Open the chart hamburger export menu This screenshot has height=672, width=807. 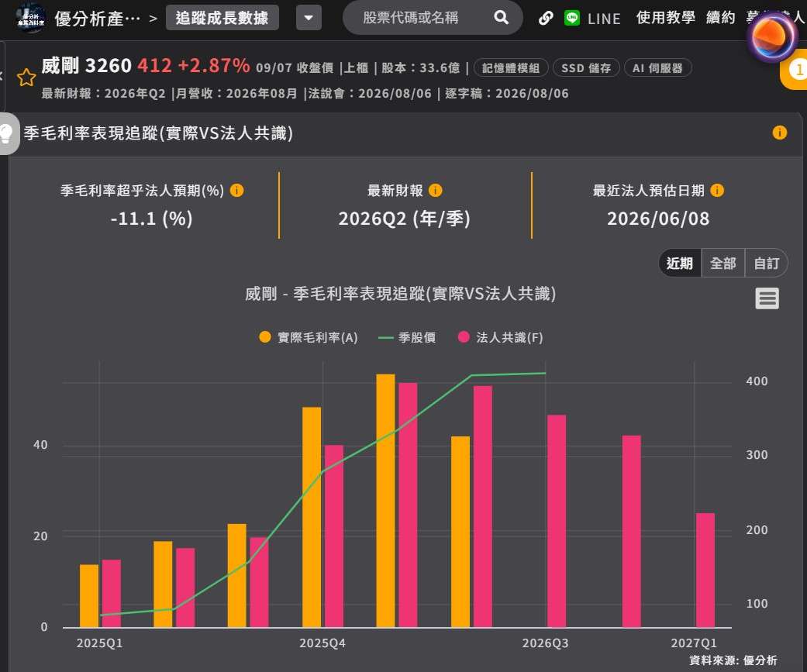767,298
